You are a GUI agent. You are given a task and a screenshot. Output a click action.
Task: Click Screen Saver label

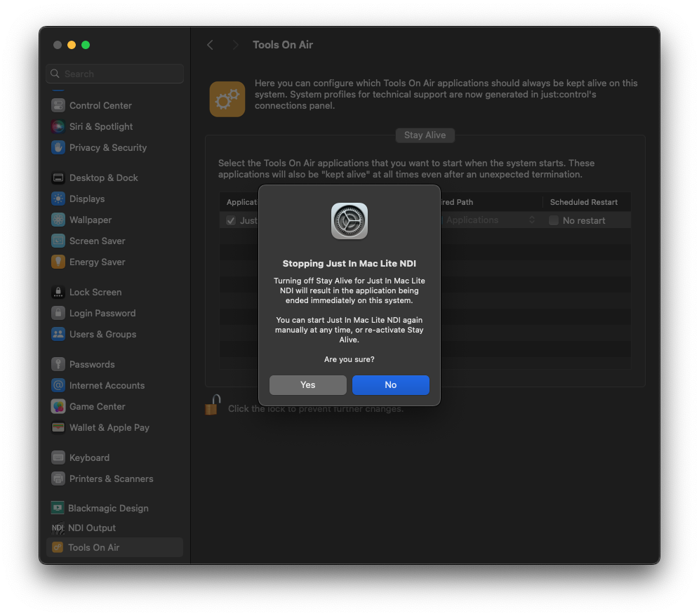pos(97,241)
